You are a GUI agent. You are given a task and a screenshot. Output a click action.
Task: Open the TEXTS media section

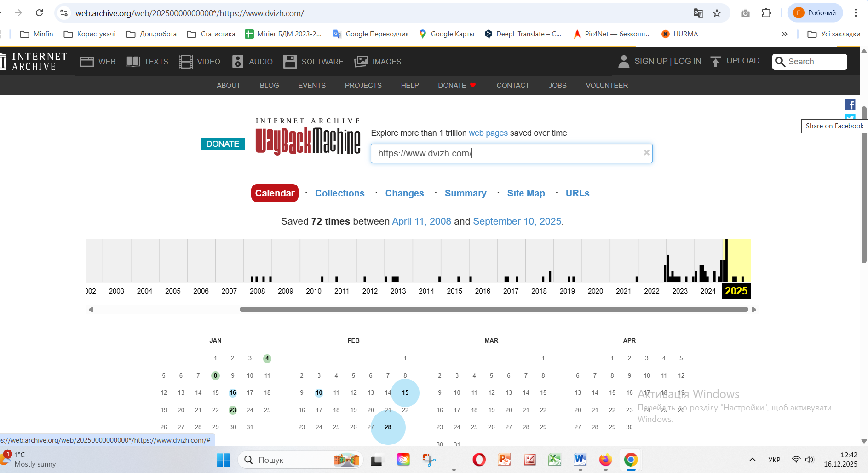point(147,62)
